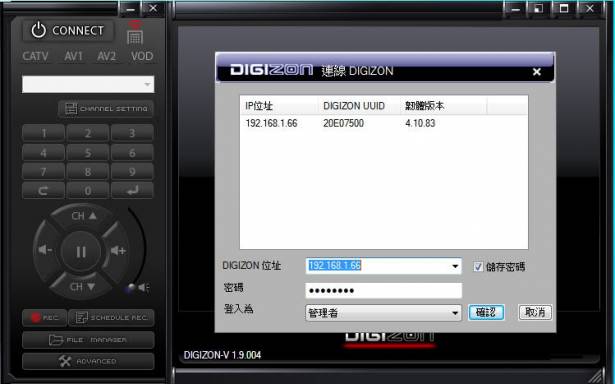The width and height of the screenshot is (615, 384).
Task: Tap keypad digit 8
Action: click(x=88, y=171)
